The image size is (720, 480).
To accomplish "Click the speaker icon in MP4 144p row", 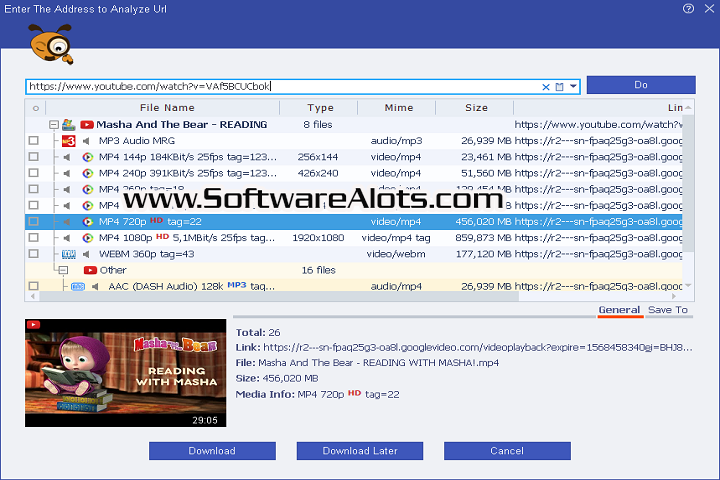I will pos(67,157).
